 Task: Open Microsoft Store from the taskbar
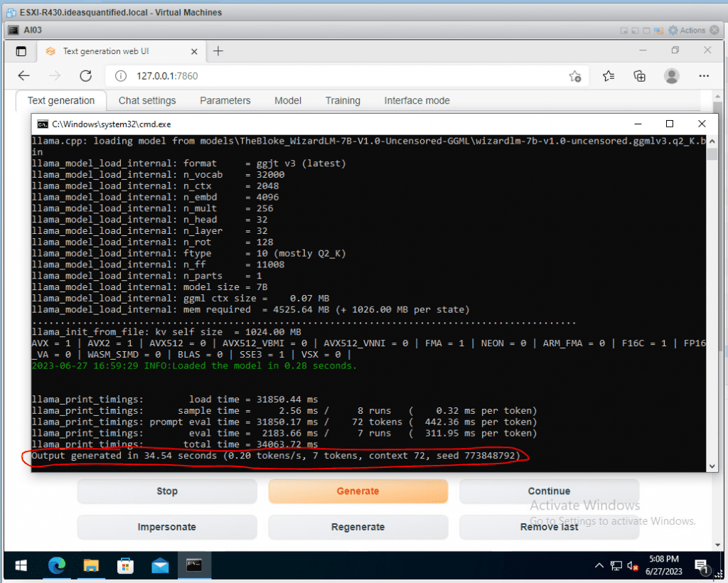point(125,565)
